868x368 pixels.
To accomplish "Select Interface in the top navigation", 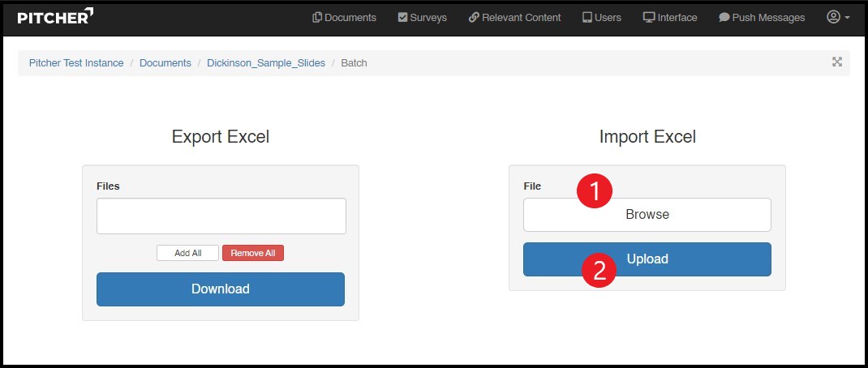I will click(669, 18).
